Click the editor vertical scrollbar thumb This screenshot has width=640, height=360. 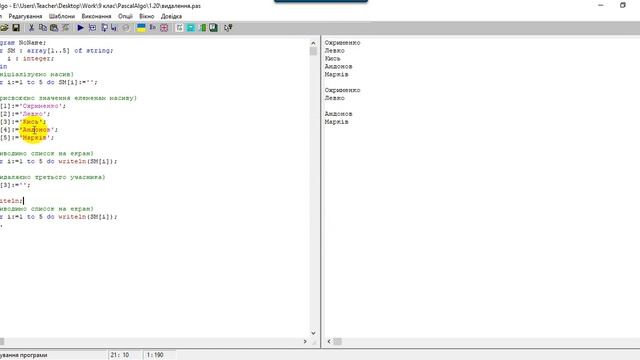pyautogui.click(x=313, y=51)
